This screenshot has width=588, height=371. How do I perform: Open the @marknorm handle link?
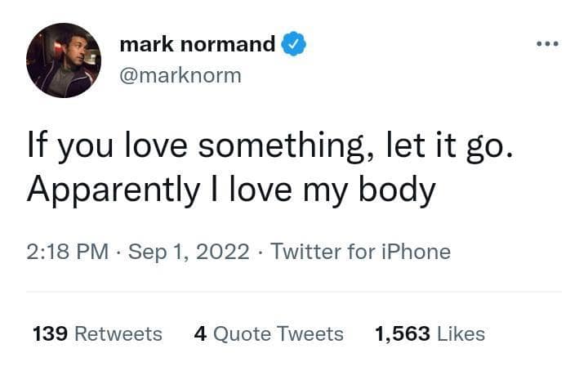coord(180,74)
